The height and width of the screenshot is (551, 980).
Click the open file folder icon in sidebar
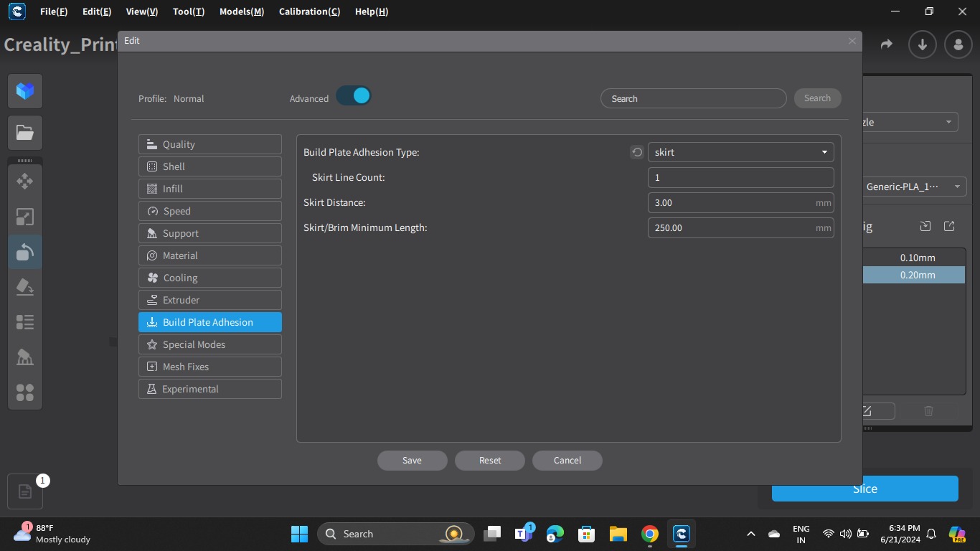coord(25,133)
